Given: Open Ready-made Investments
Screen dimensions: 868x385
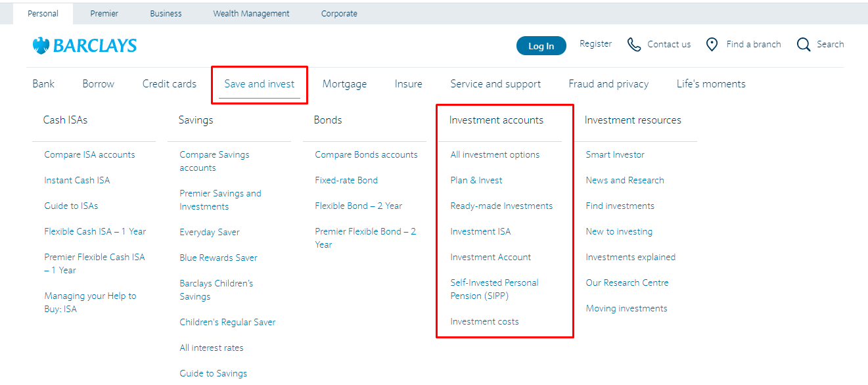Looking at the screenshot, I should pyautogui.click(x=501, y=206).
